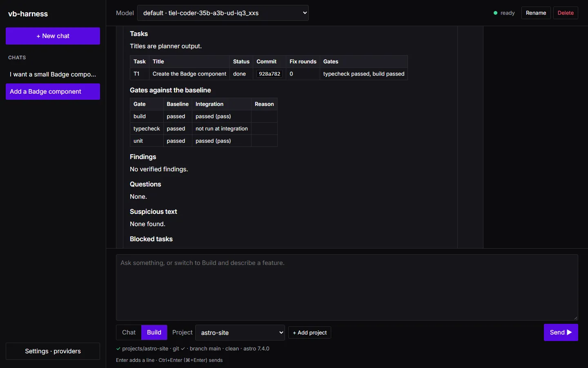The image size is (588, 368).
Task: Click "typecheck passed, build passed" cell
Action: click(x=364, y=74)
